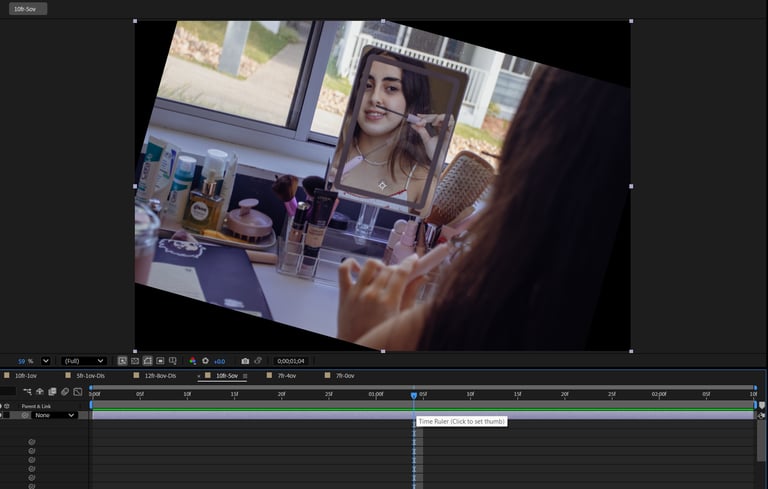Click the Show Snapshot icon

click(258, 361)
